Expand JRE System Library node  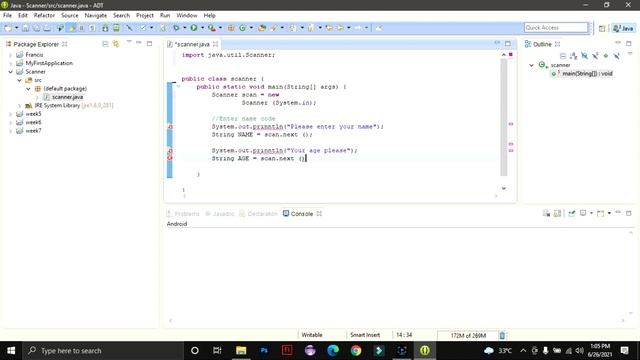(19, 106)
